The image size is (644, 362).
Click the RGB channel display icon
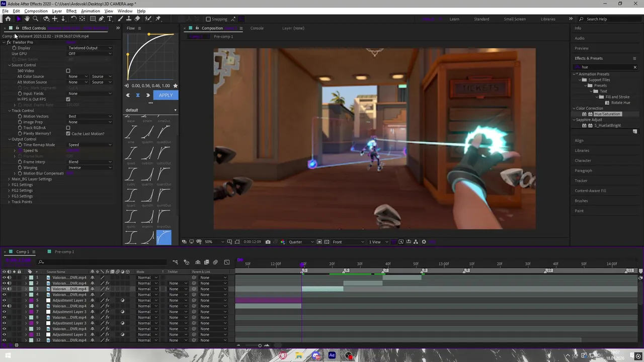pos(282,242)
